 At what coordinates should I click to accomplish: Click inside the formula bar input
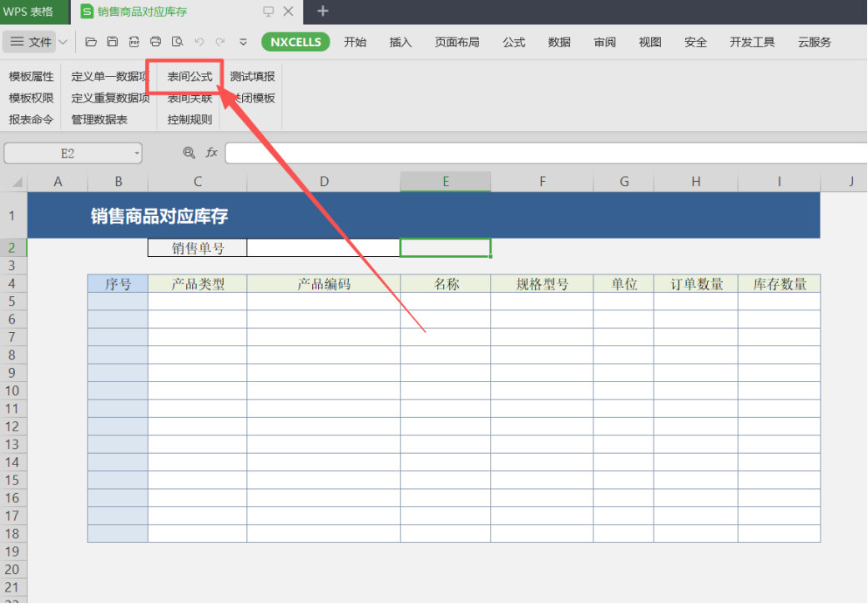point(542,154)
